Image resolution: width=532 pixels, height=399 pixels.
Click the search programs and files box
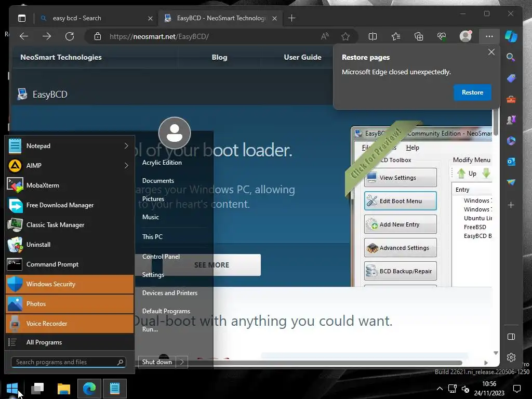pos(68,362)
